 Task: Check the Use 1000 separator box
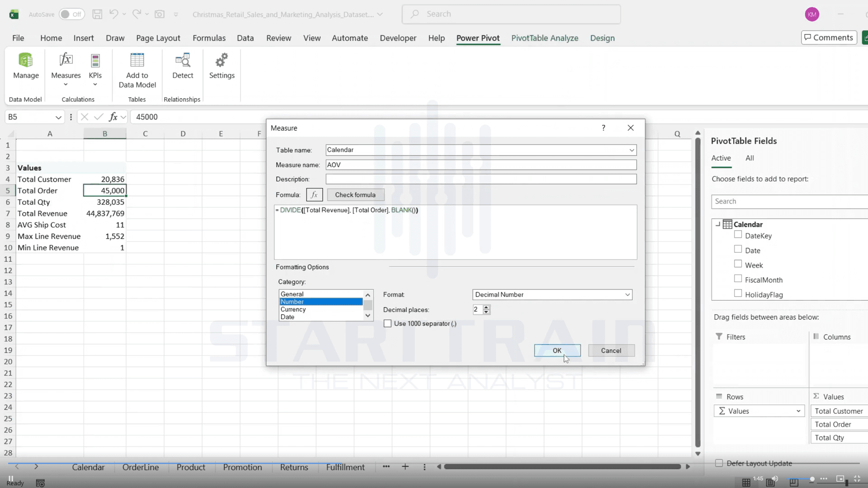[388, 323]
